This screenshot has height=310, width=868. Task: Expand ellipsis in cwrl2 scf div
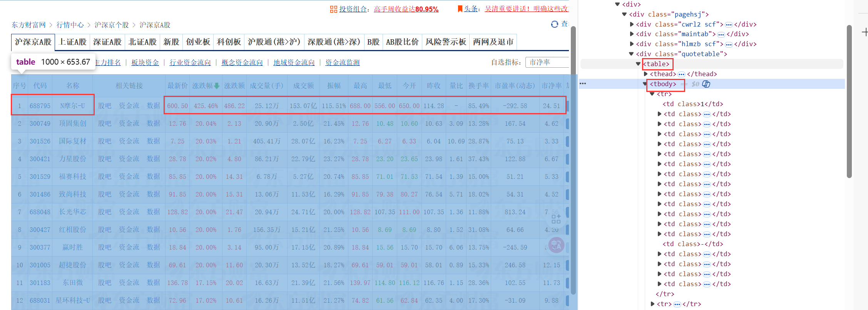(729, 24)
